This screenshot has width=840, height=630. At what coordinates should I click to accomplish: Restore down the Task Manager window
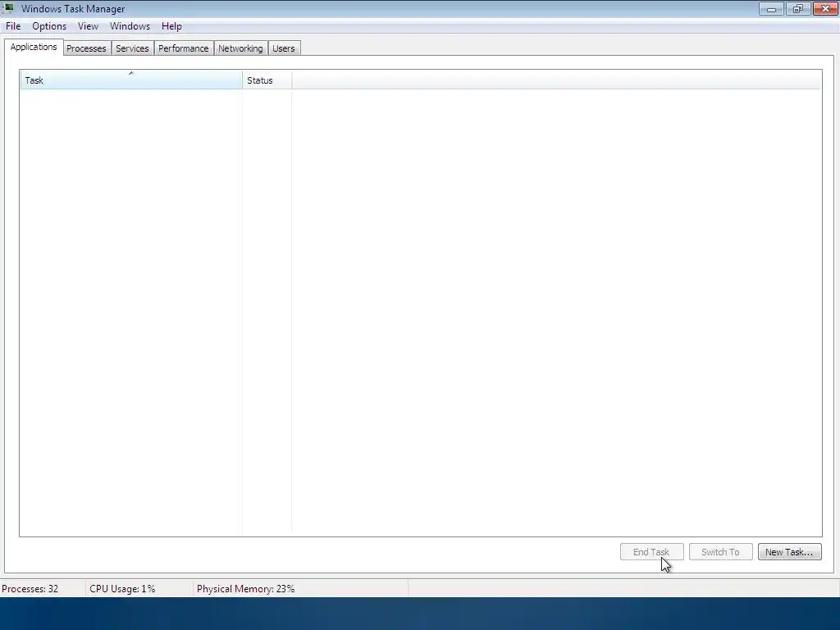[x=798, y=8]
